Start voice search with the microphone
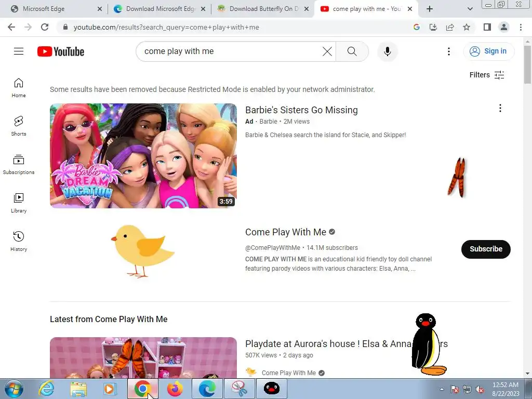 pyautogui.click(x=387, y=51)
